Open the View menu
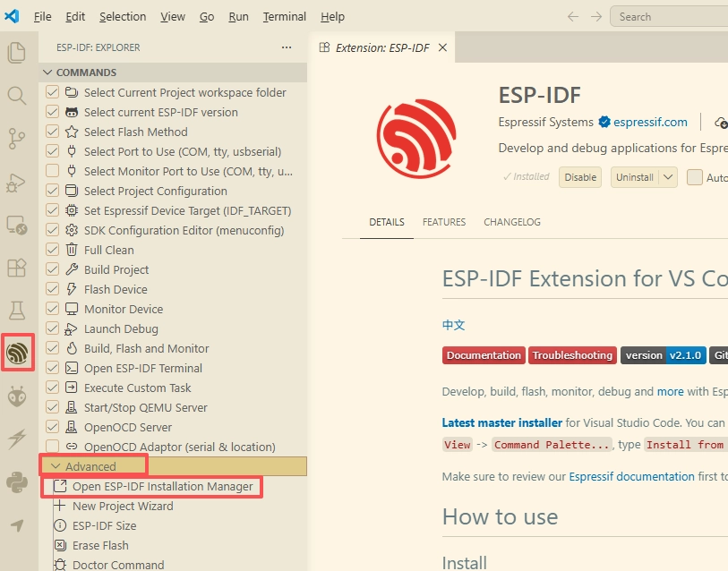 [x=173, y=17]
